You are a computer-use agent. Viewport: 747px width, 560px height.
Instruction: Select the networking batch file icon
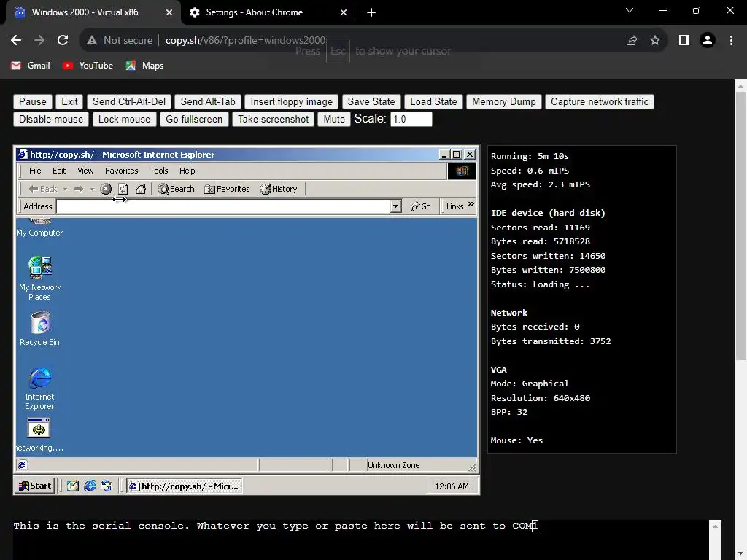pos(39,435)
